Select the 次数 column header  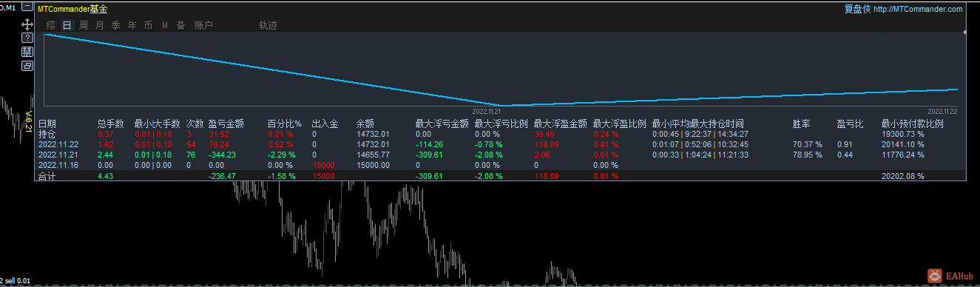coord(195,124)
